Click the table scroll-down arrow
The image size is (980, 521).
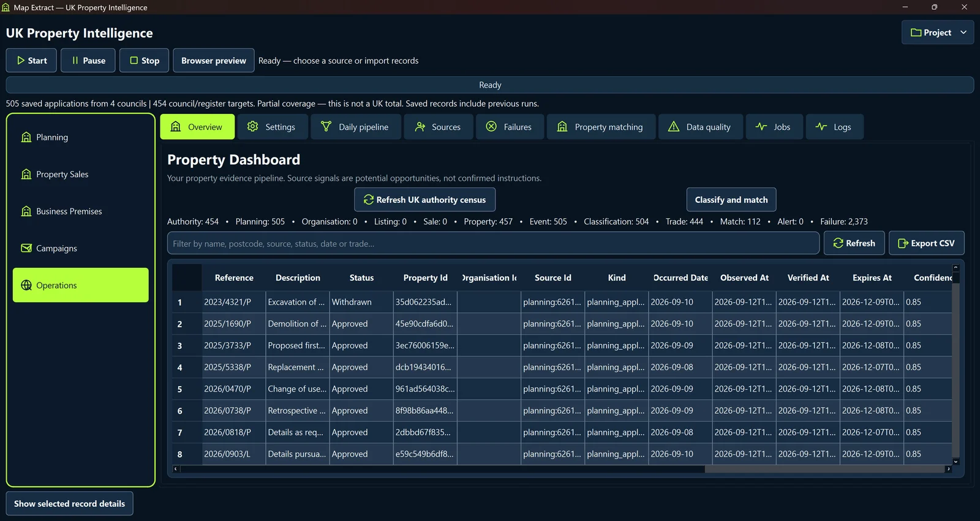(956, 462)
